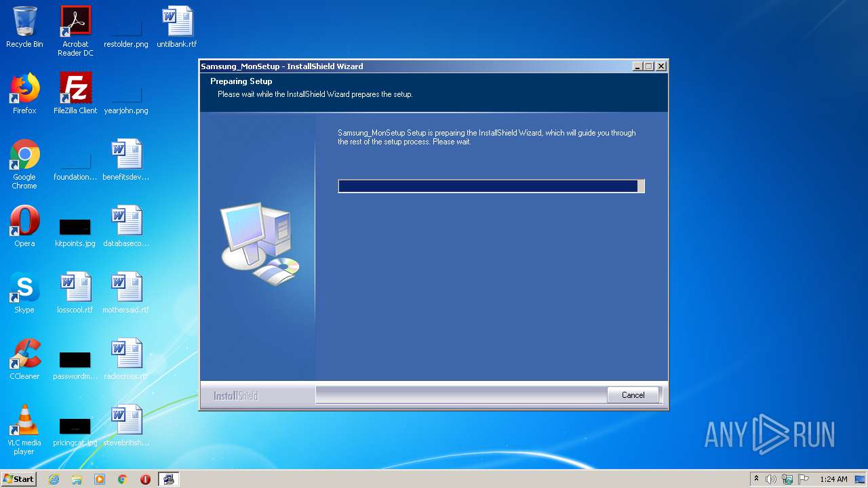868x488 pixels.
Task: Open the volume speaker tray icon
Action: 771,479
